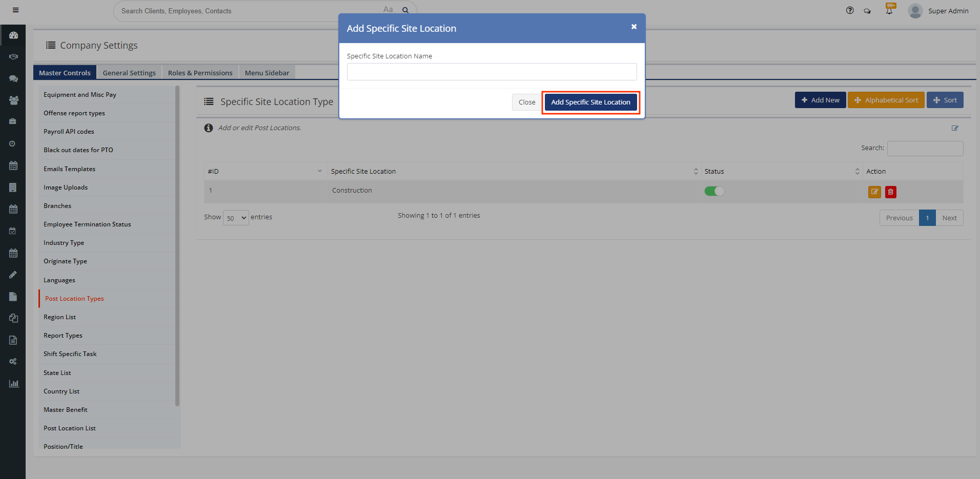Click the orange edit icon for Construction
Image resolution: width=980 pixels, height=479 pixels.
click(x=874, y=192)
